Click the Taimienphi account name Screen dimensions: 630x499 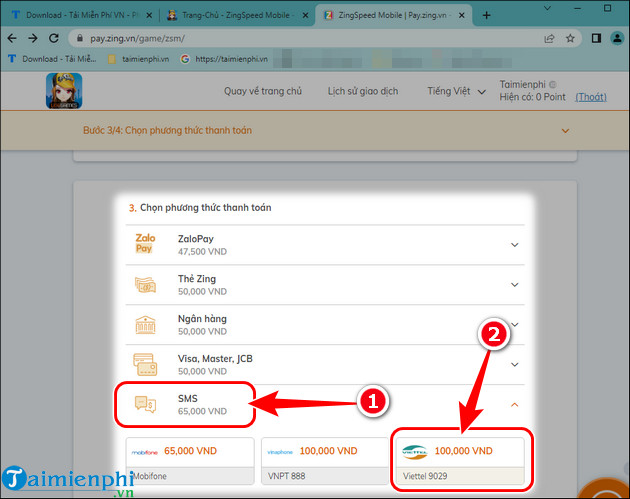523,84
